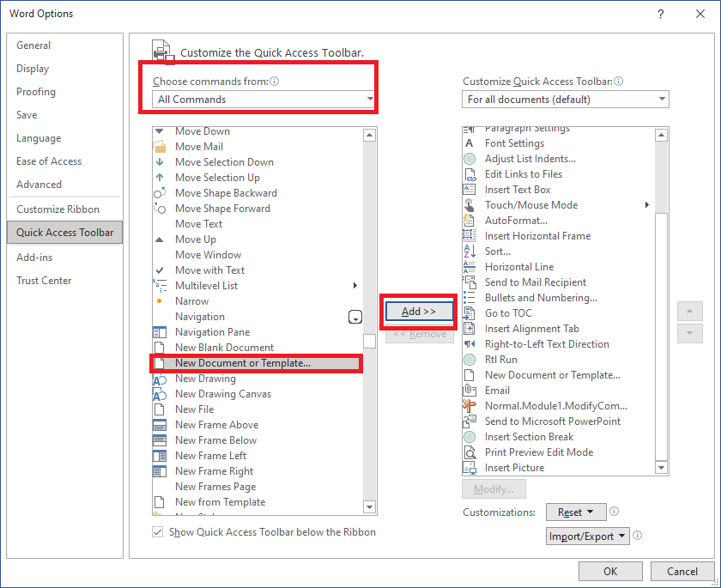This screenshot has width=721, height=588.
Task: Click the Add >> button
Action: pyautogui.click(x=419, y=312)
